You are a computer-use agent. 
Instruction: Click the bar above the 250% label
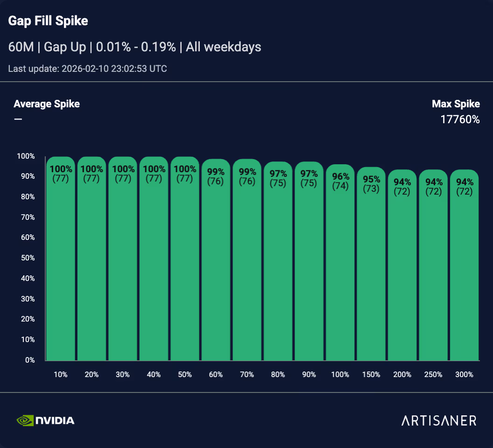tap(433, 265)
